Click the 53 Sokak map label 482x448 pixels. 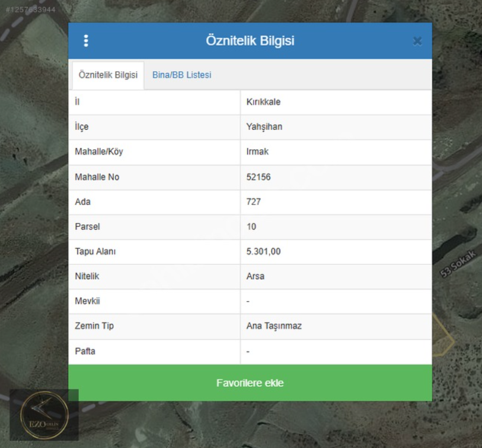point(458,264)
